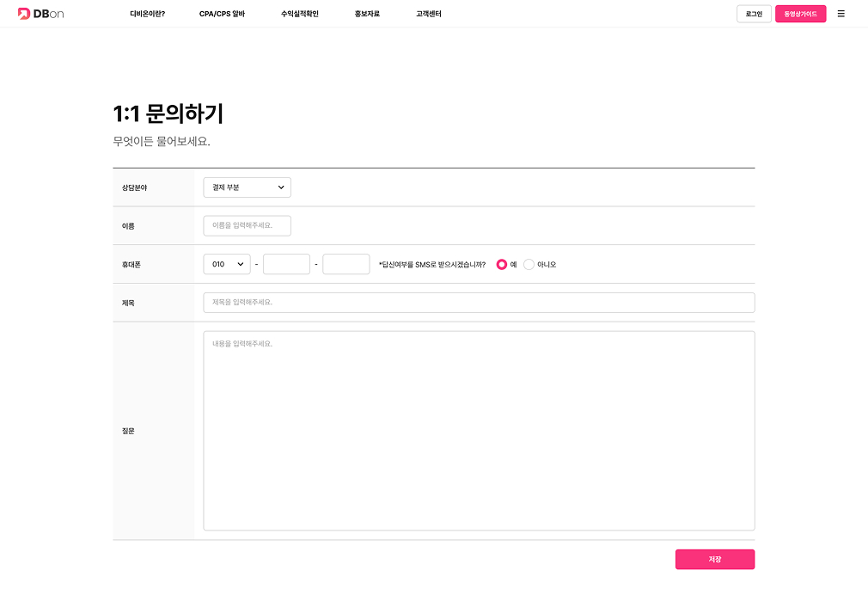Go to CPA/CPS 알바 menu

[222, 15]
